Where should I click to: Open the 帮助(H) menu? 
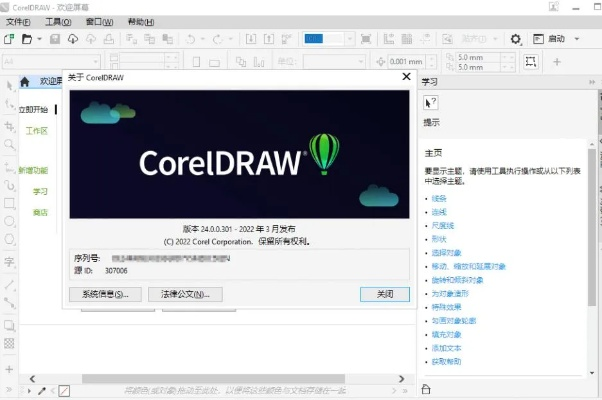click(141, 21)
